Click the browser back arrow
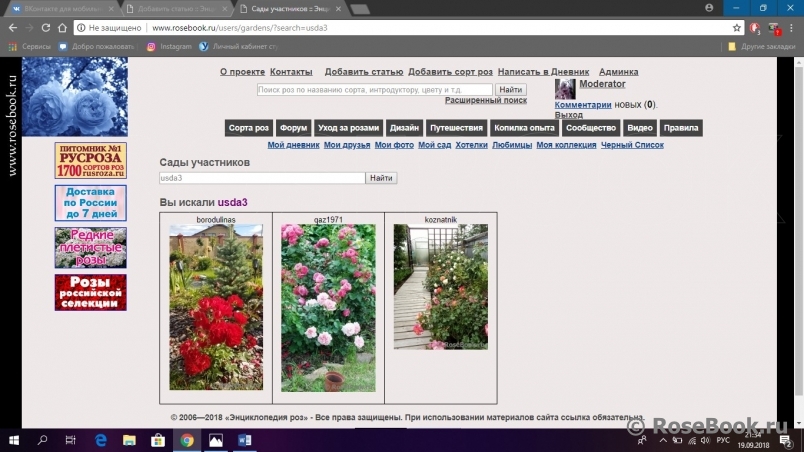 11,28
